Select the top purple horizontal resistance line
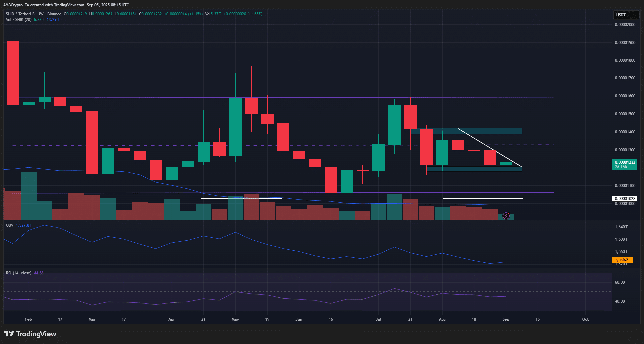Viewport: 644px width, 344px height. tap(332, 97)
